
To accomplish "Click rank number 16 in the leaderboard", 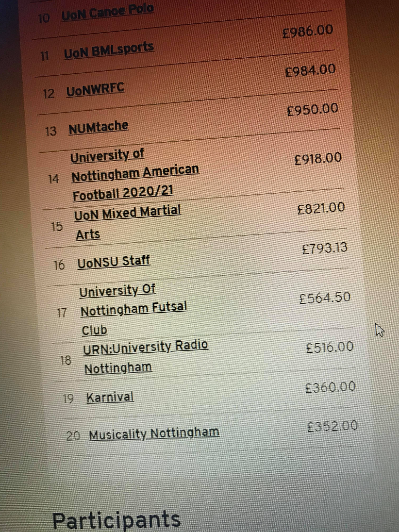I will 59,265.
